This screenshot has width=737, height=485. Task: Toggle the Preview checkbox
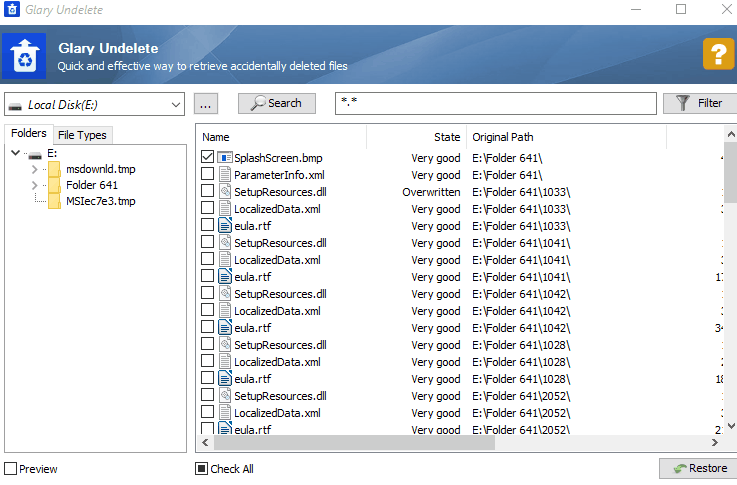click(x=10, y=469)
